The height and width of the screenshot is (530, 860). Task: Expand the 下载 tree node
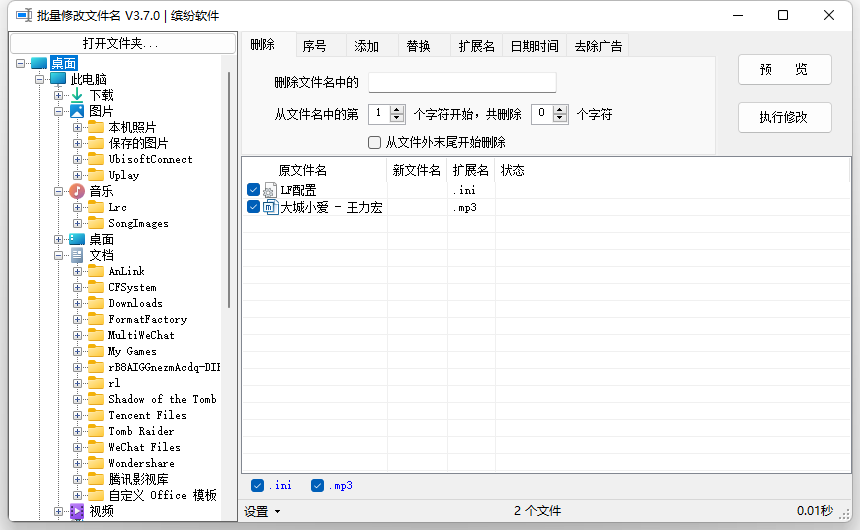pos(58,95)
